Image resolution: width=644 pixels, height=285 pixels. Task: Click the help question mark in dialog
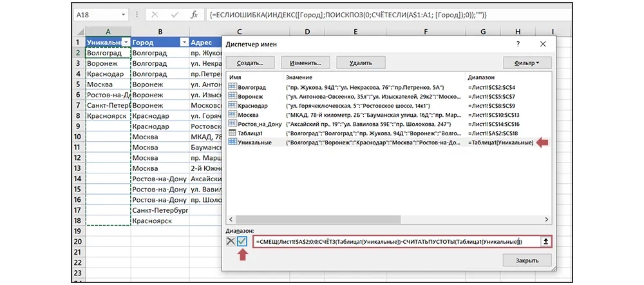point(518,43)
